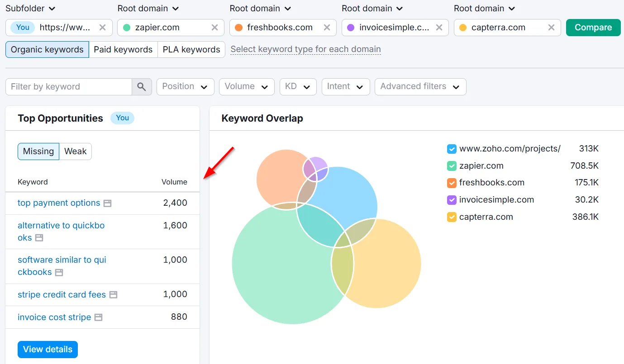624x364 pixels.
Task: Open Root domain dropdown above zapier.com
Action: pyautogui.click(x=148, y=9)
